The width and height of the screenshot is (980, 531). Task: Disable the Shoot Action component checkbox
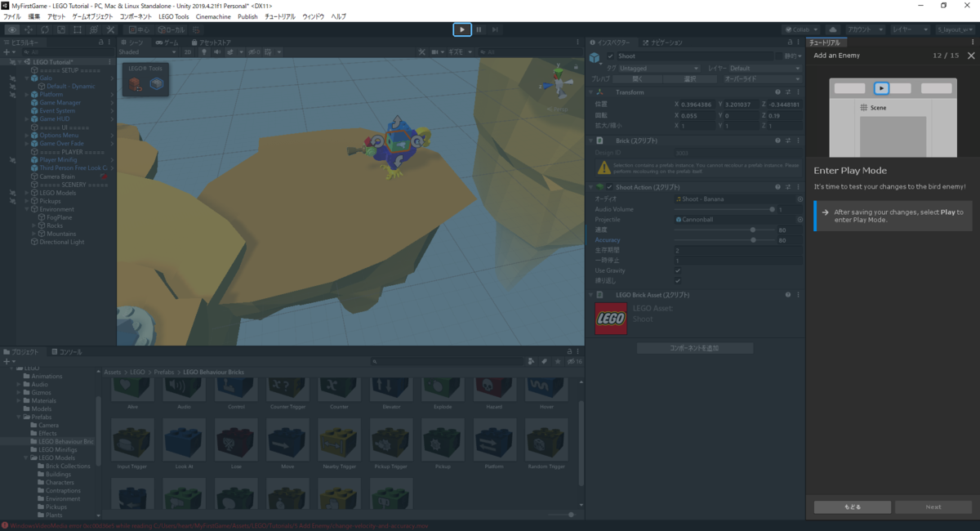pos(610,187)
